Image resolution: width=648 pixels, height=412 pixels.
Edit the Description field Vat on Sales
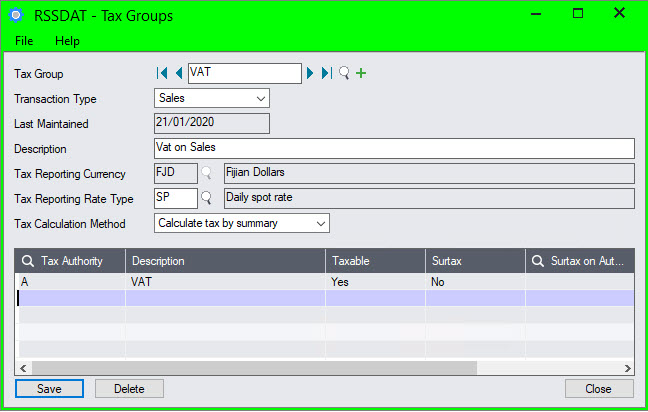394,148
